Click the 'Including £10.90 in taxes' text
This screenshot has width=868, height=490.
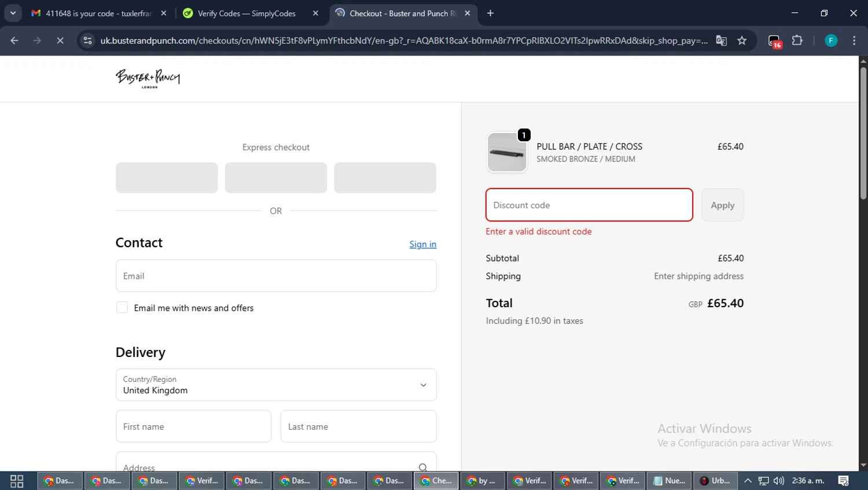(535, 320)
